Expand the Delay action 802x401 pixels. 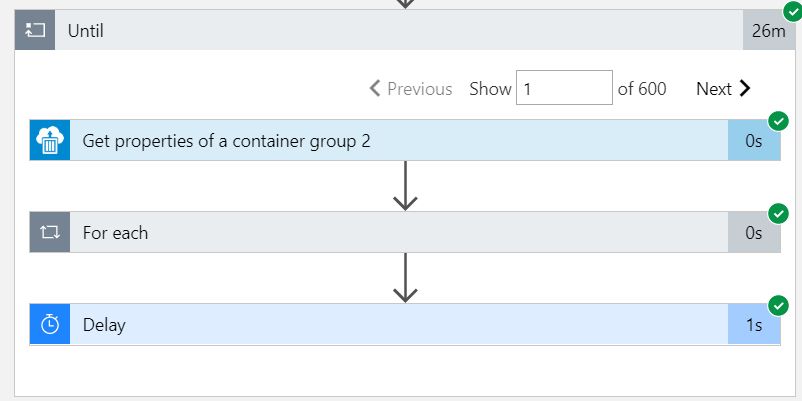click(x=400, y=325)
